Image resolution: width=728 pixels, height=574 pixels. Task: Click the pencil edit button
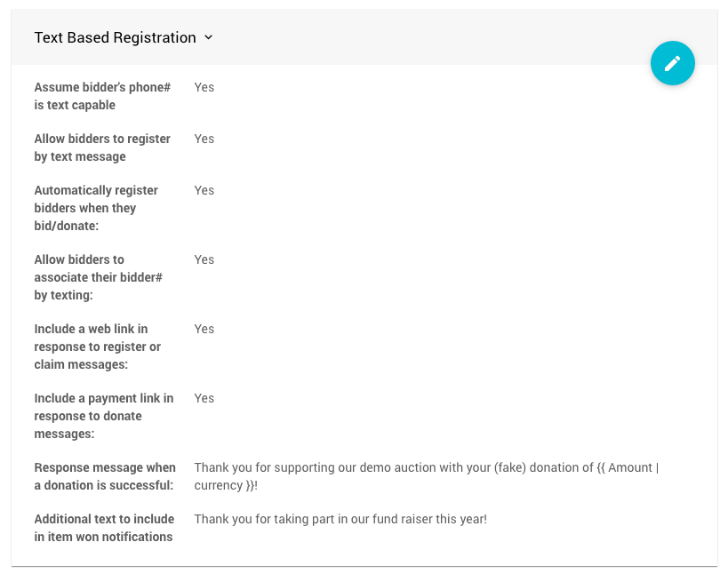[x=672, y=63]
